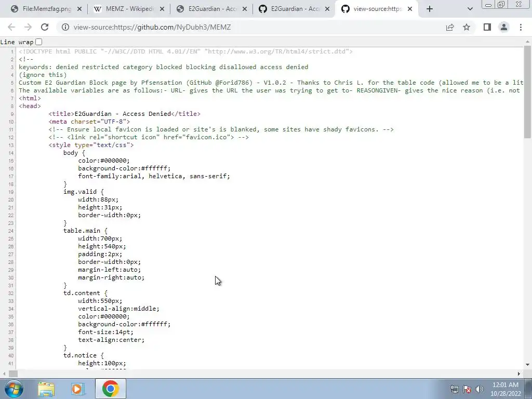Share this page icon
The height and width of the screenshot is (399, 532).
point(450,27)
